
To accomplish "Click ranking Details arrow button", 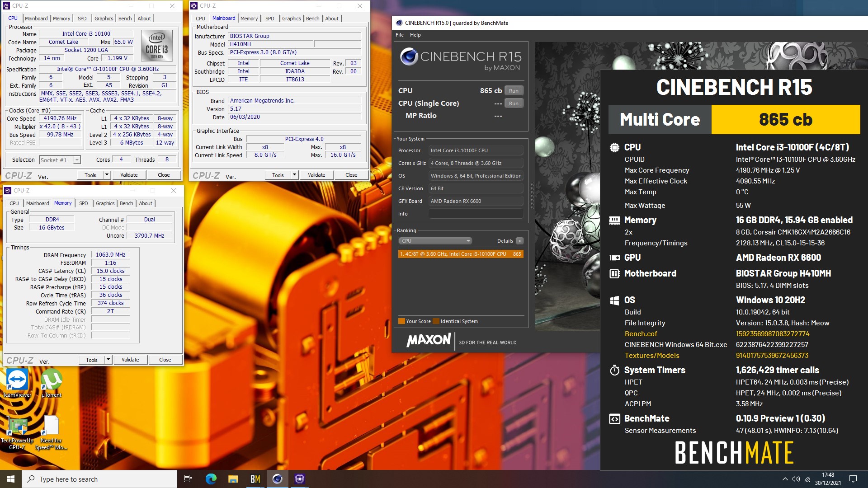I will [x=520, y=241].
